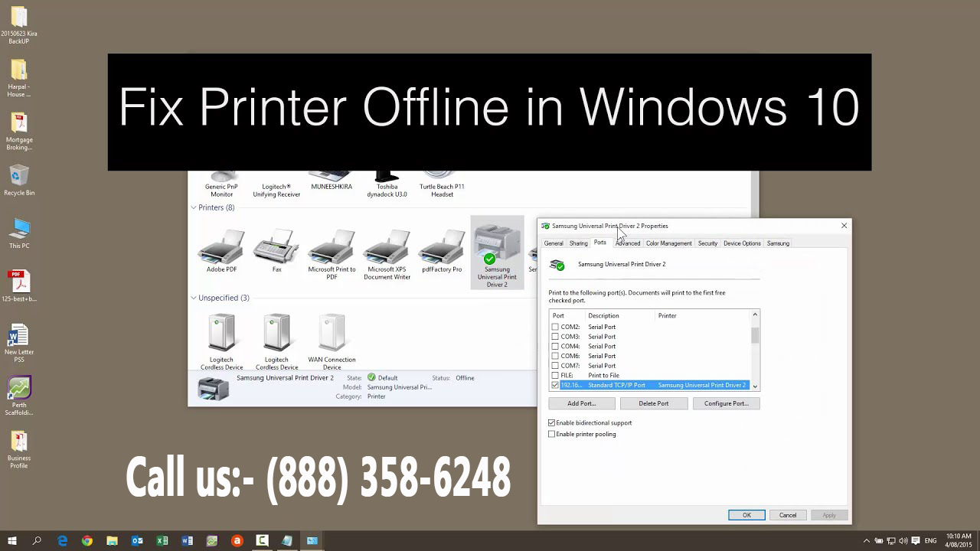Select the Toshiba dynadock U3.0 device

pos(387,184)
